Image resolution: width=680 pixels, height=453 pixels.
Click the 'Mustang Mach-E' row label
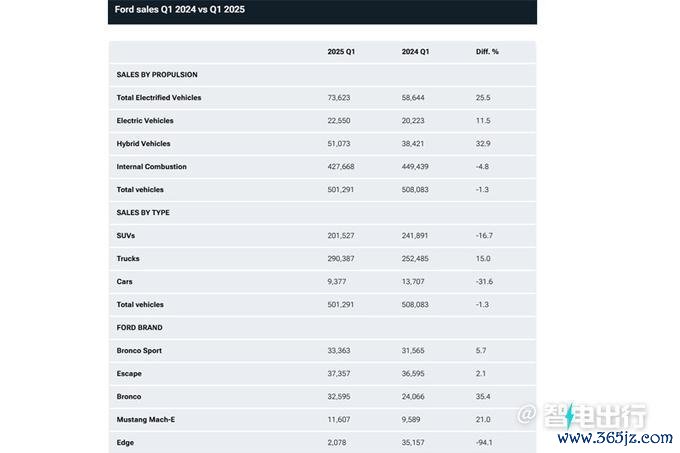[146, 419]
